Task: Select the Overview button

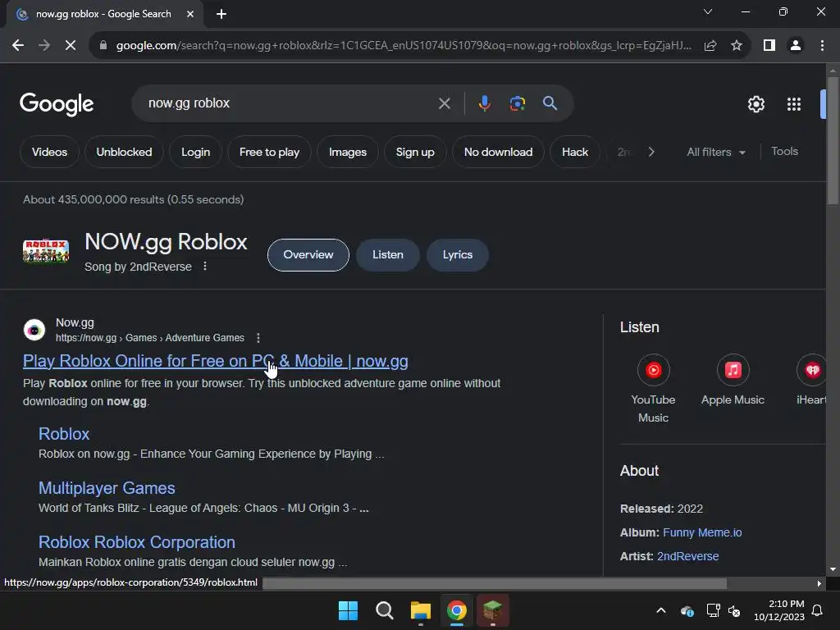Action: [x=308, y=255]
